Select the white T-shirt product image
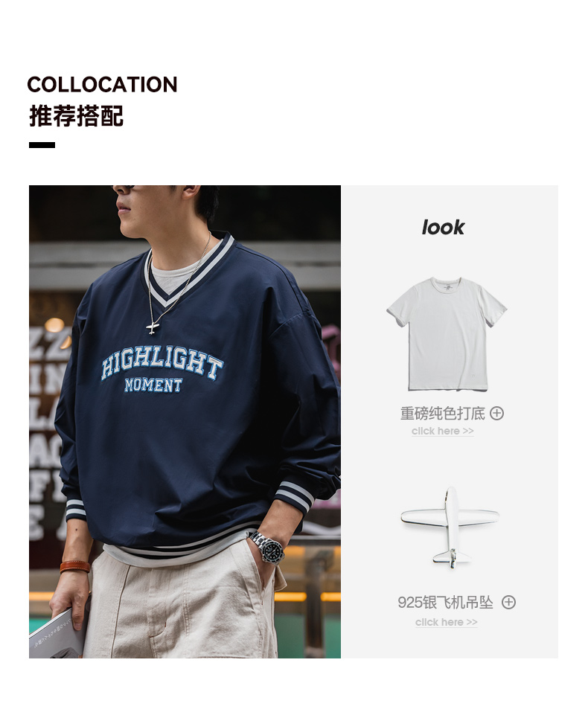 [447, 334]
